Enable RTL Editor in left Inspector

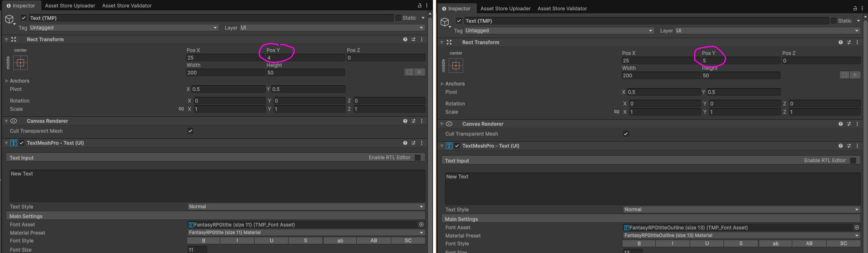[x=417, y=157]
